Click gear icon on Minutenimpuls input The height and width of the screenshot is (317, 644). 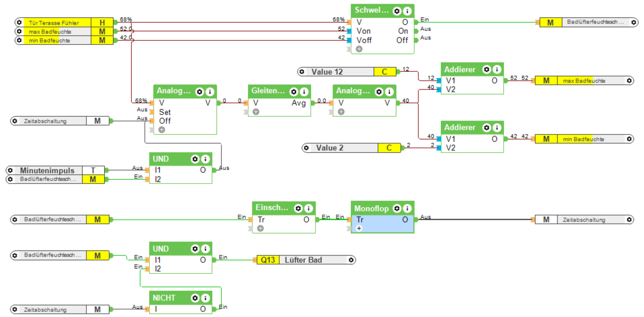pos(11,170)
